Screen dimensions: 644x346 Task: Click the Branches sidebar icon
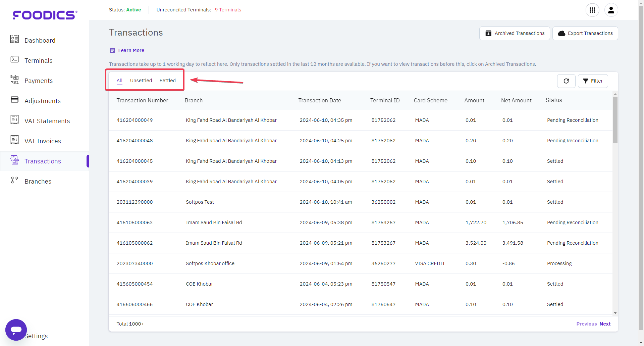click(14, 180)
